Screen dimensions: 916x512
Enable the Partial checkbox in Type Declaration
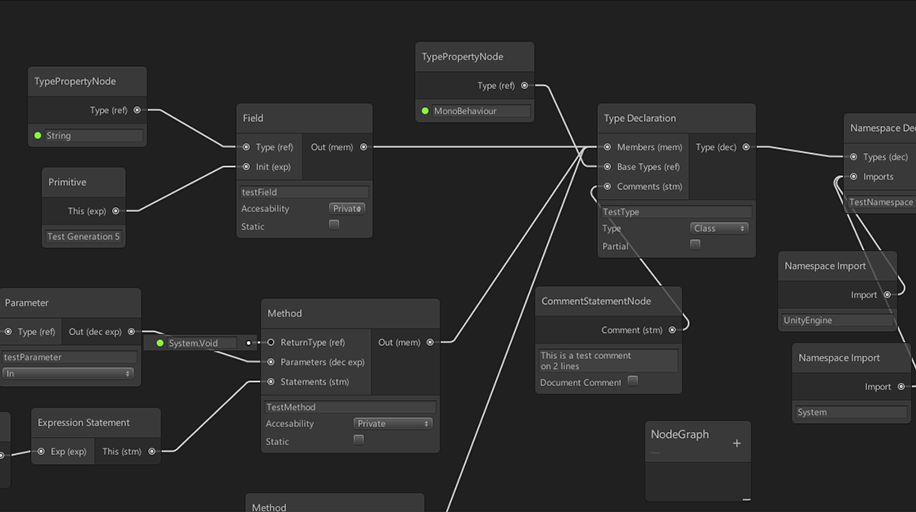[695, 244]
